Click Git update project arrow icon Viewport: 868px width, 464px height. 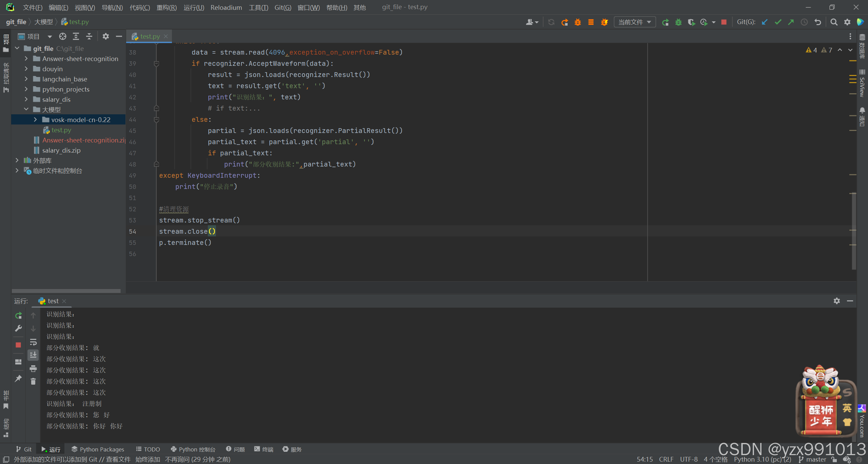tap(765, 22)
